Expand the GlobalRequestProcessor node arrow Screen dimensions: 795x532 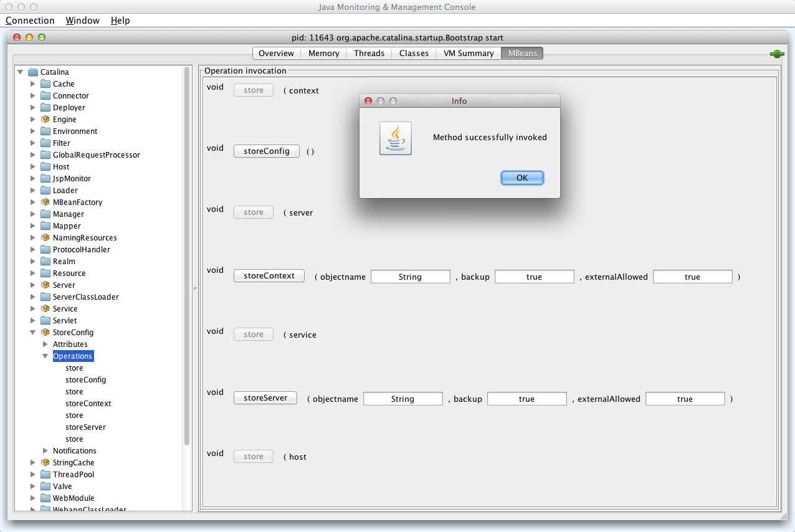point(33,155)
